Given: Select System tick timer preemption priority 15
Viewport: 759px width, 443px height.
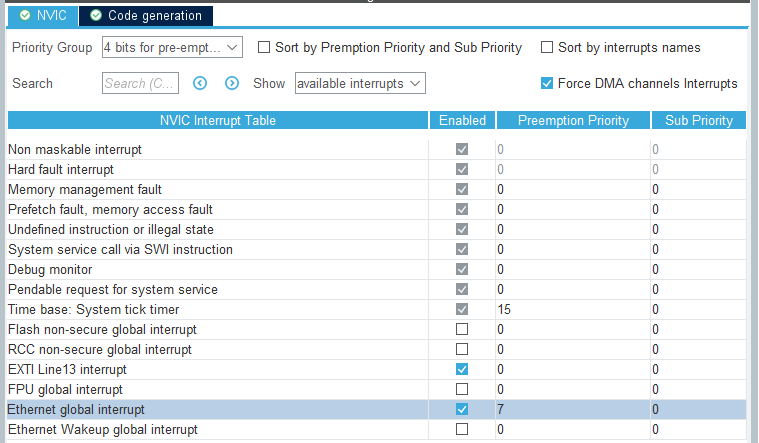Looking at the screenshot, I should point(570,309).
